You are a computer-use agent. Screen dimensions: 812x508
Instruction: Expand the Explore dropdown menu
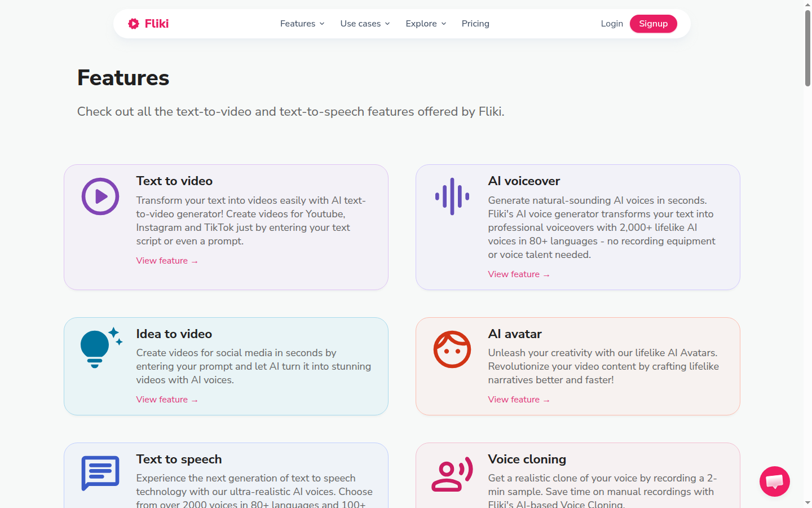(426, 24)
